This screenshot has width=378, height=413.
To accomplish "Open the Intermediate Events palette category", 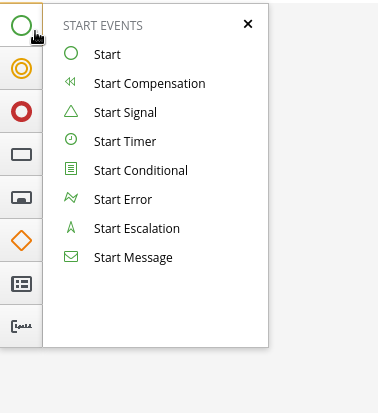I will pyautogui.click(x=21, y=68).
